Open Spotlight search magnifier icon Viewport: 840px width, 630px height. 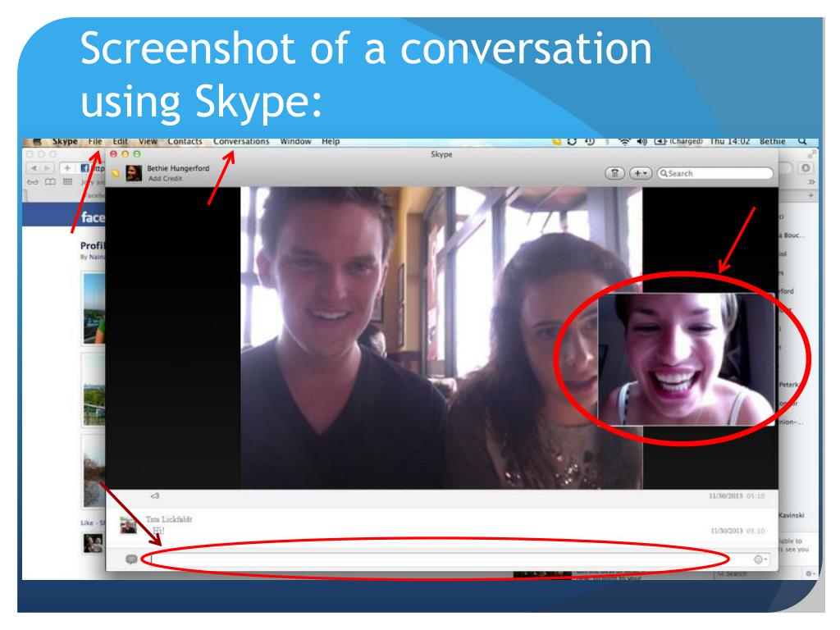[x=802, y=141]
